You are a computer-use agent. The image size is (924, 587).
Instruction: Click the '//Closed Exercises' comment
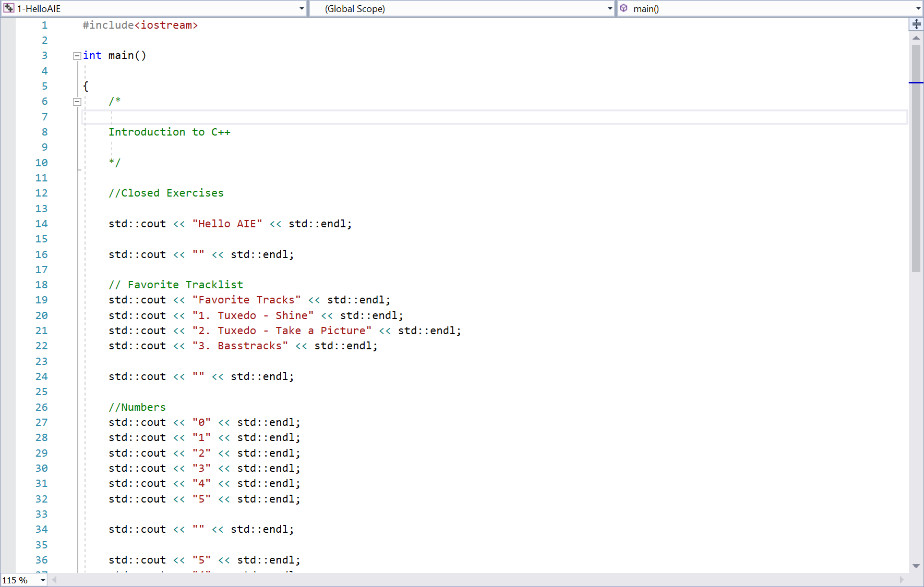point(166,193)
